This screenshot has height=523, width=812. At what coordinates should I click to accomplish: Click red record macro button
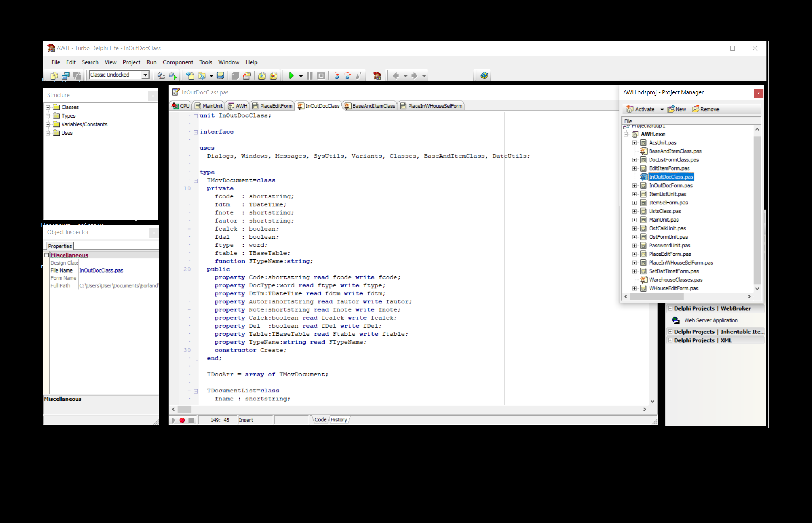point(182,420)
